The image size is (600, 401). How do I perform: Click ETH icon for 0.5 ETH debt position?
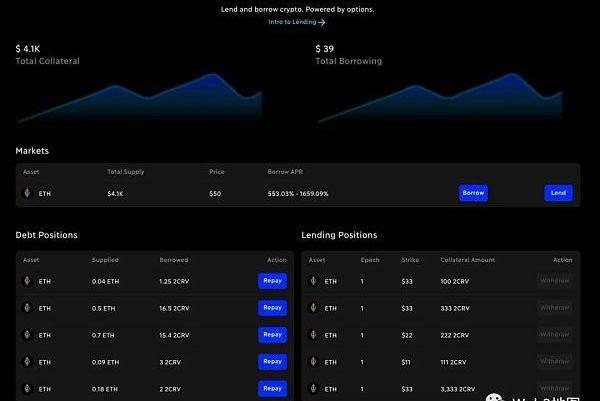click(x=27, y=308)
